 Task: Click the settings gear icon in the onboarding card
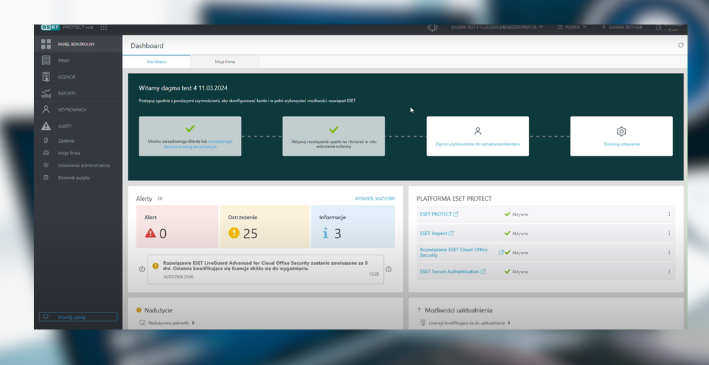(621, 131)
